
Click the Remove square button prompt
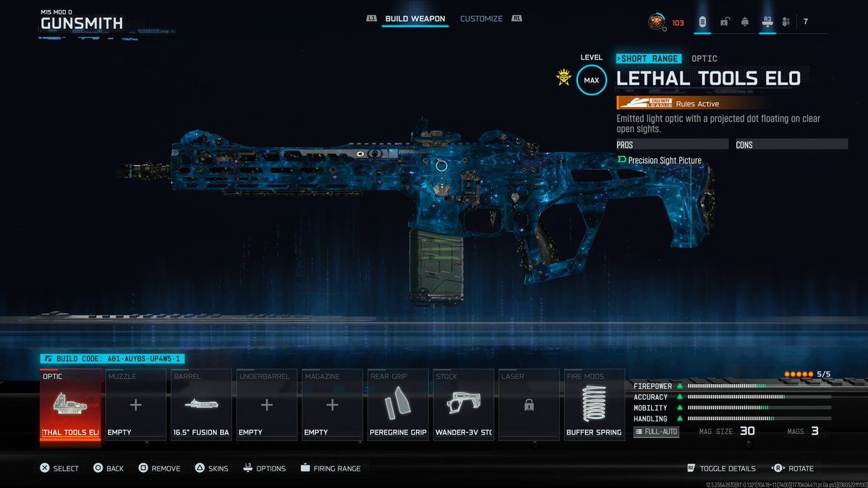pos(159,468)
